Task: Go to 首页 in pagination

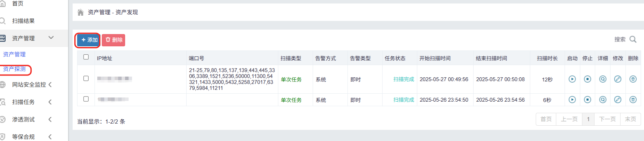Action: pyautogui.click(x=546, y=119)
